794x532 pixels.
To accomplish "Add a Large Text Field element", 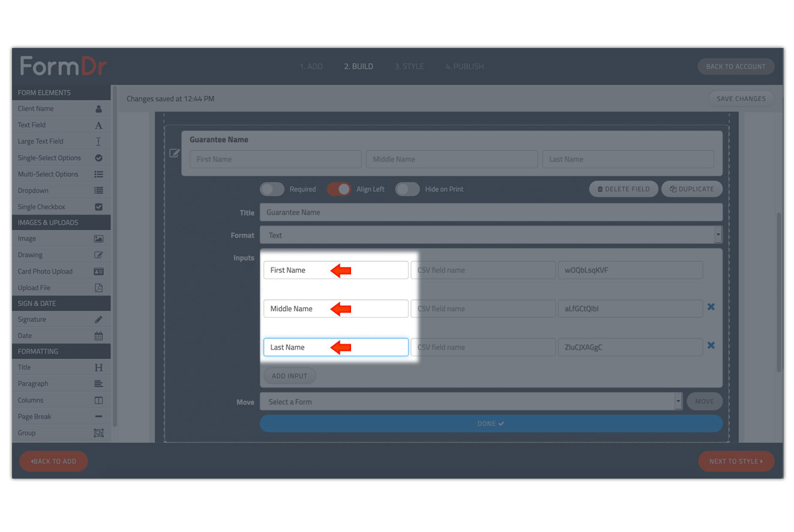I will click(61, 141).
